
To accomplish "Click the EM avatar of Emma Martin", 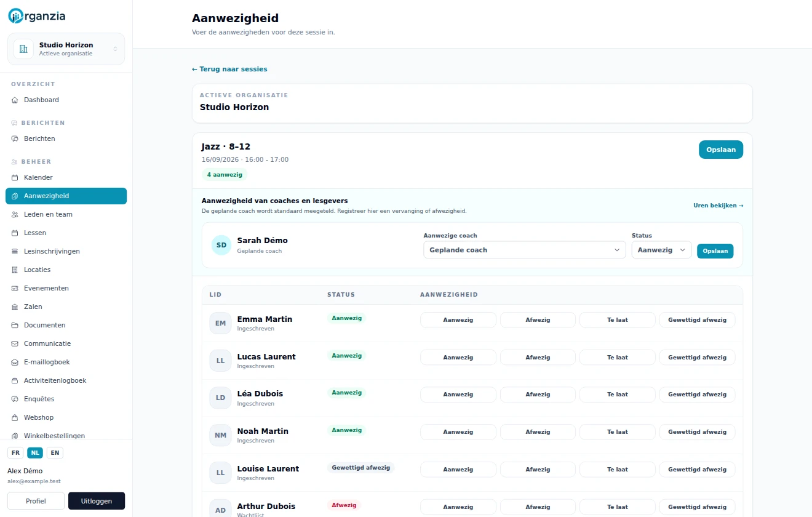I will tap(221, 323).
